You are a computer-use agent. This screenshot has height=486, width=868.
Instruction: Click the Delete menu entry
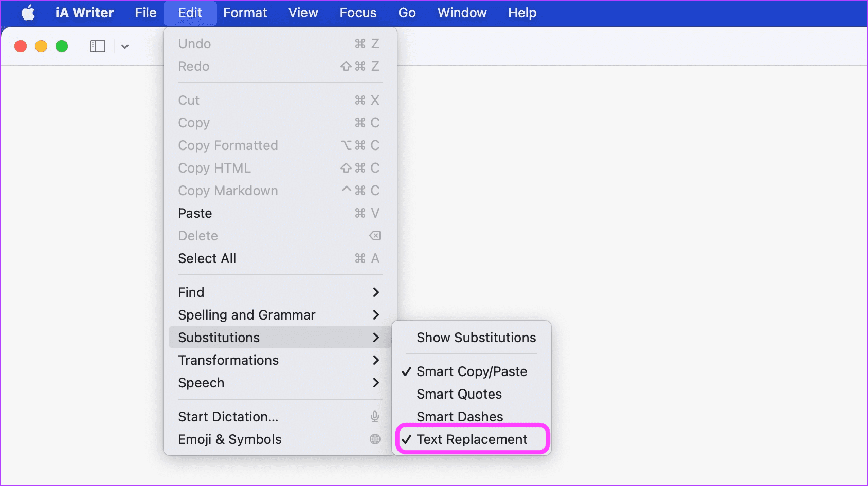pos(280,236)
